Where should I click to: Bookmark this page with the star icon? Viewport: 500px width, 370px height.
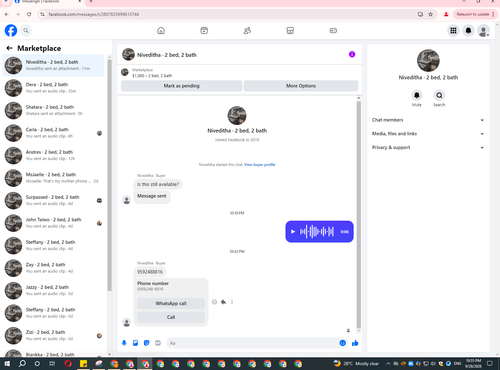click(430, 14)
